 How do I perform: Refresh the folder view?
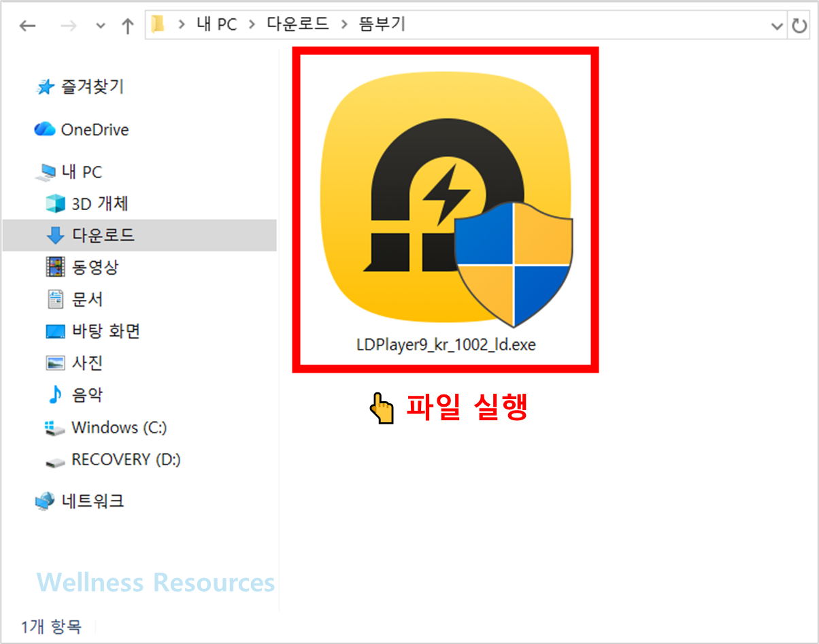[x=799, y=26]
